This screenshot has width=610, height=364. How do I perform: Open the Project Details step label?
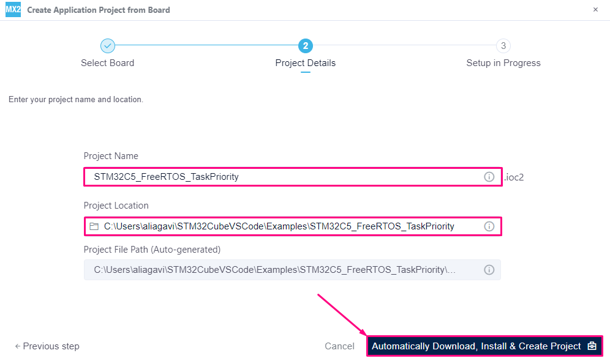click(306, 63)
